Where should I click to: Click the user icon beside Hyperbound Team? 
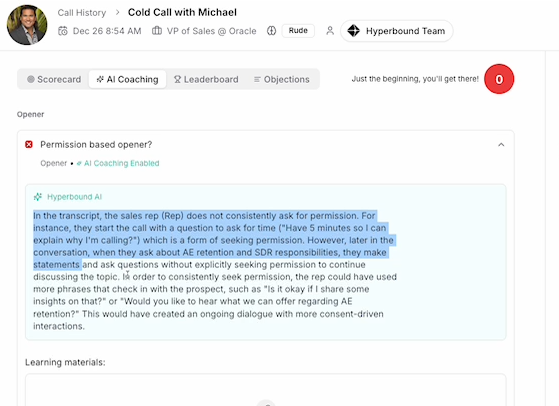[x=330, y=31]
